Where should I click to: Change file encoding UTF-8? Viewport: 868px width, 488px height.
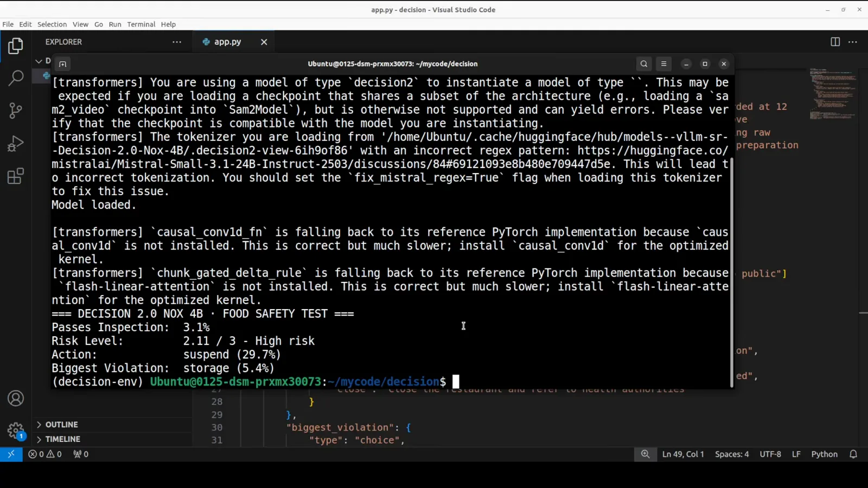click(x=770, y=454)
